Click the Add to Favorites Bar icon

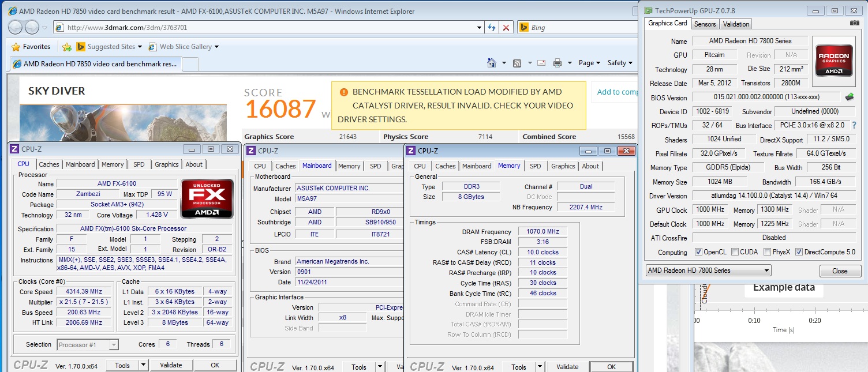point(67,47)
